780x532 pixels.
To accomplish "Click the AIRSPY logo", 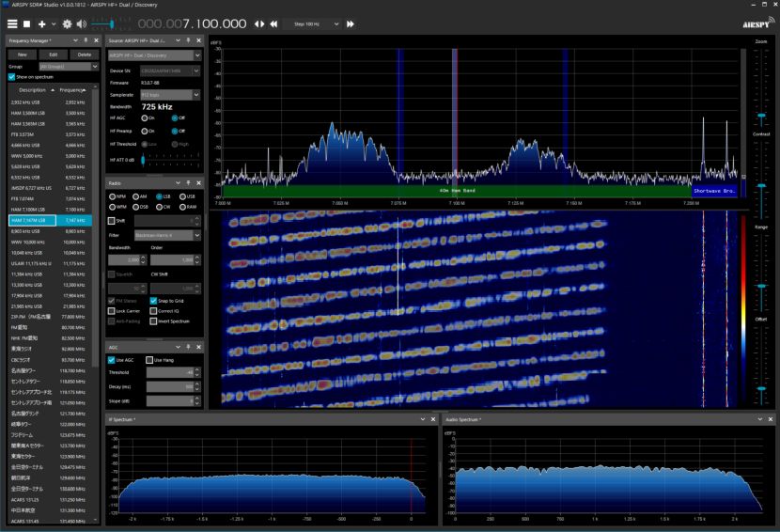I will pyautogui.click(x=758, y=23).
